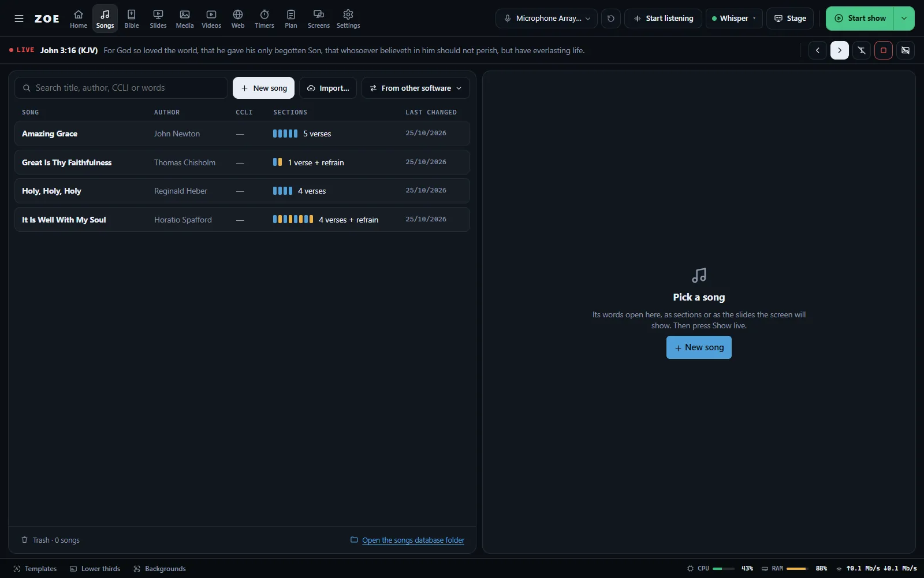Advance to the next live slide
The image size is (924, 578).
840,50
